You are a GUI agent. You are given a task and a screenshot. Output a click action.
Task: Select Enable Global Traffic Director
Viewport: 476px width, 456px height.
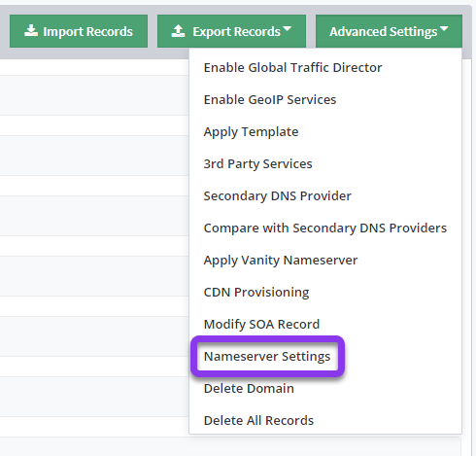[292, 67]
